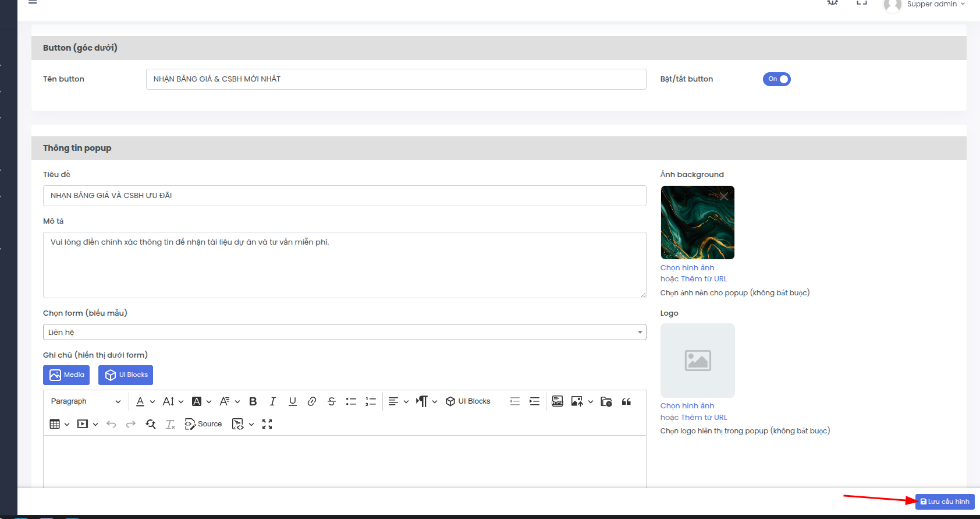Insert a block quote

626,401
